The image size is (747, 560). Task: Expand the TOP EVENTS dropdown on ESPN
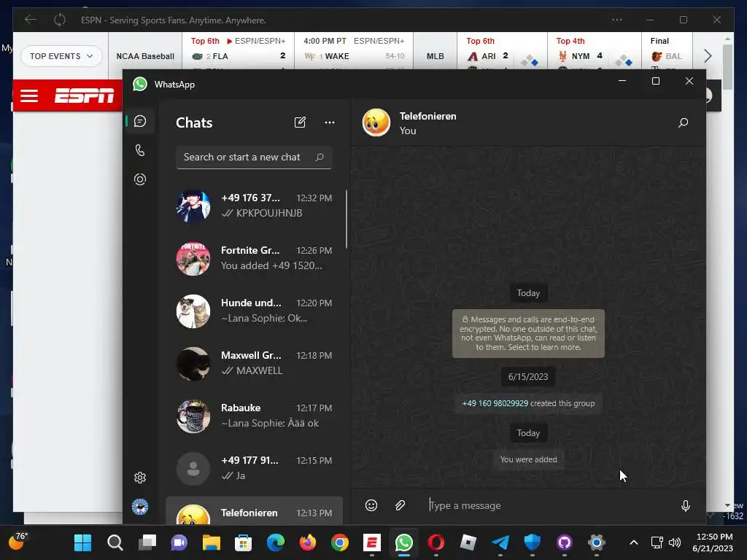[61, 56]
